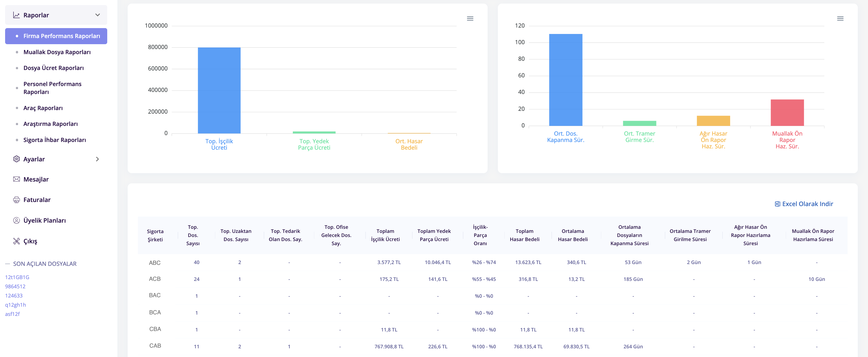Expand the Ayarlar submenu arrow
The width and height of the screenshot is (868, 357).
[97, 159]
